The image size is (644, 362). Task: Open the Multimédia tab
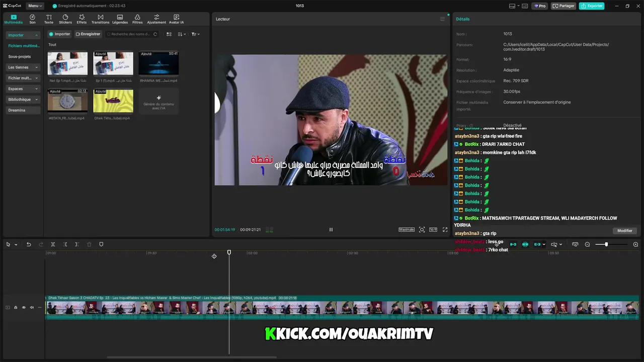click(x=14, y=19)
